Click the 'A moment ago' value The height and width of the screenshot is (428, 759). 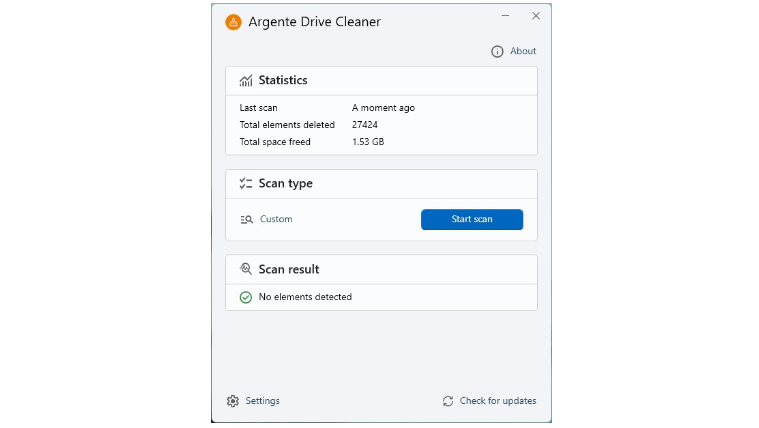pyautogui.click(x=383, y=107)
